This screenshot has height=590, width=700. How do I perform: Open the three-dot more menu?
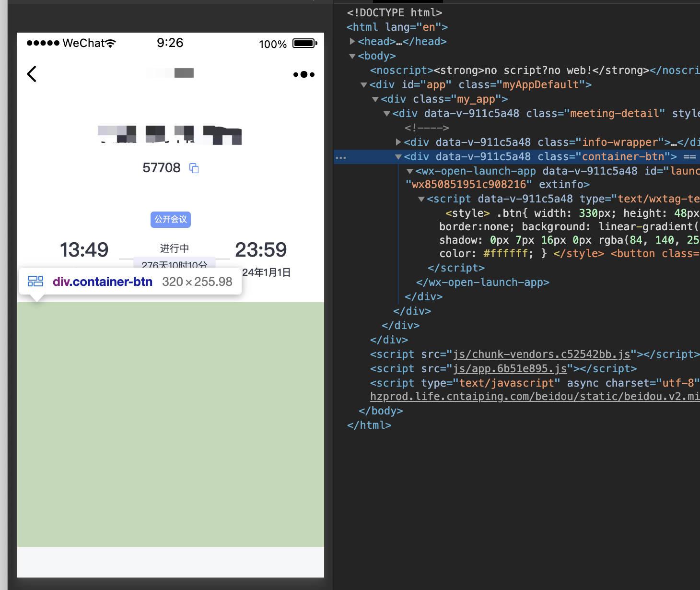point(304,74)
